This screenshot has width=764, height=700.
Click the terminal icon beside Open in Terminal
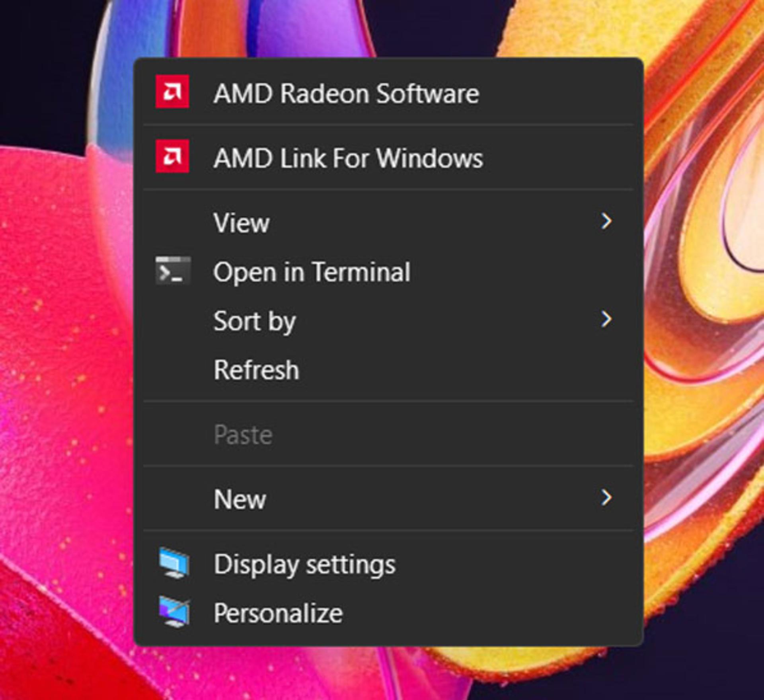173,271
